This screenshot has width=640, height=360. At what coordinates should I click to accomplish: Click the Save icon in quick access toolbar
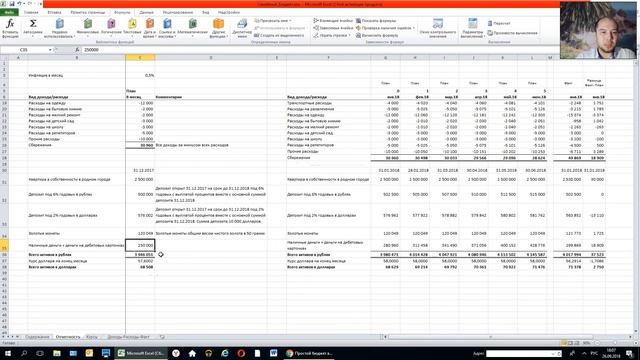click(x=12, y=4)
